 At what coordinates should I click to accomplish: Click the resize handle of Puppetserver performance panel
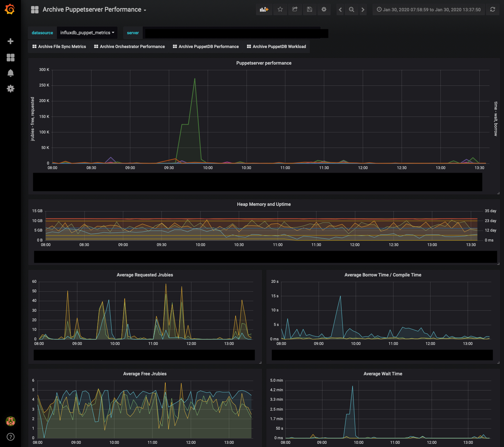pyautogui.click(x=498, y=193)
